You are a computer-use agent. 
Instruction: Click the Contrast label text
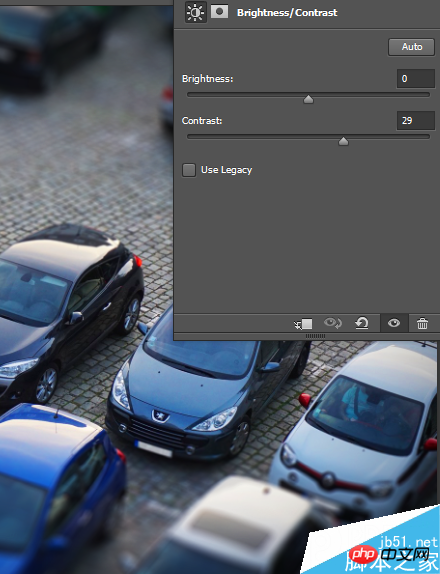click(202, 121)
